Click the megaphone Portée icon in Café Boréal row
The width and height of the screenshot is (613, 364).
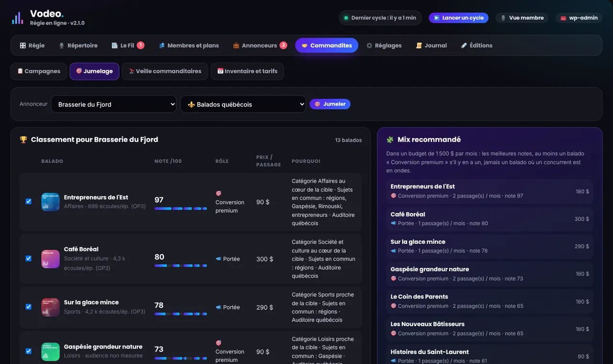pos(218,259)
